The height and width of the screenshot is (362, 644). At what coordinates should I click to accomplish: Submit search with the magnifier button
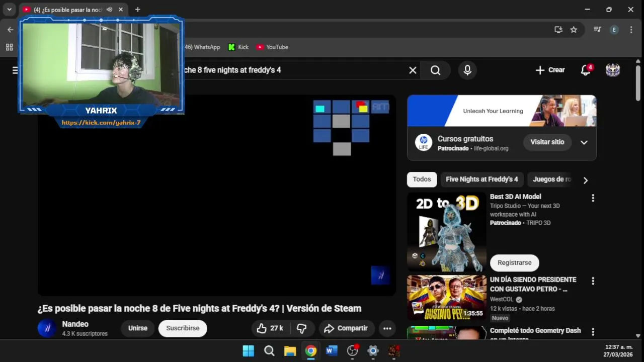[x=436, y=70]
